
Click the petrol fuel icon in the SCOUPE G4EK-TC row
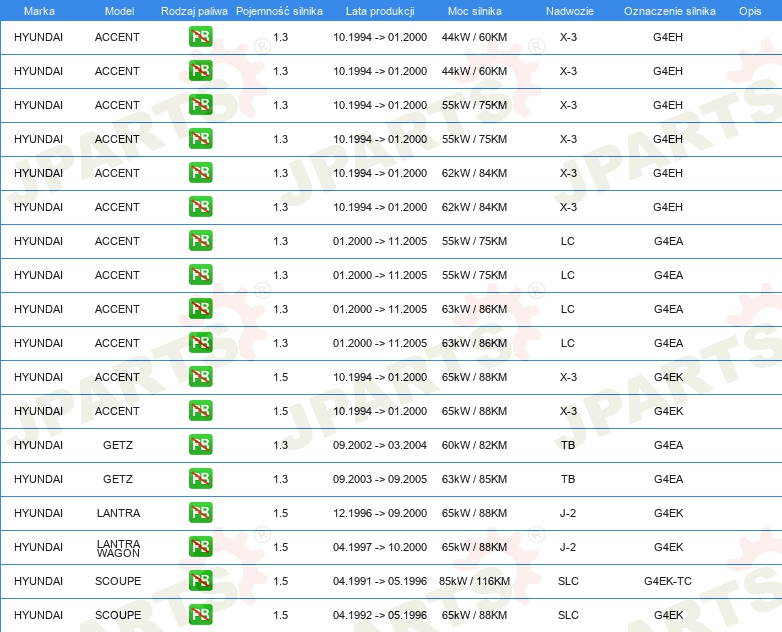click(200, 581)
